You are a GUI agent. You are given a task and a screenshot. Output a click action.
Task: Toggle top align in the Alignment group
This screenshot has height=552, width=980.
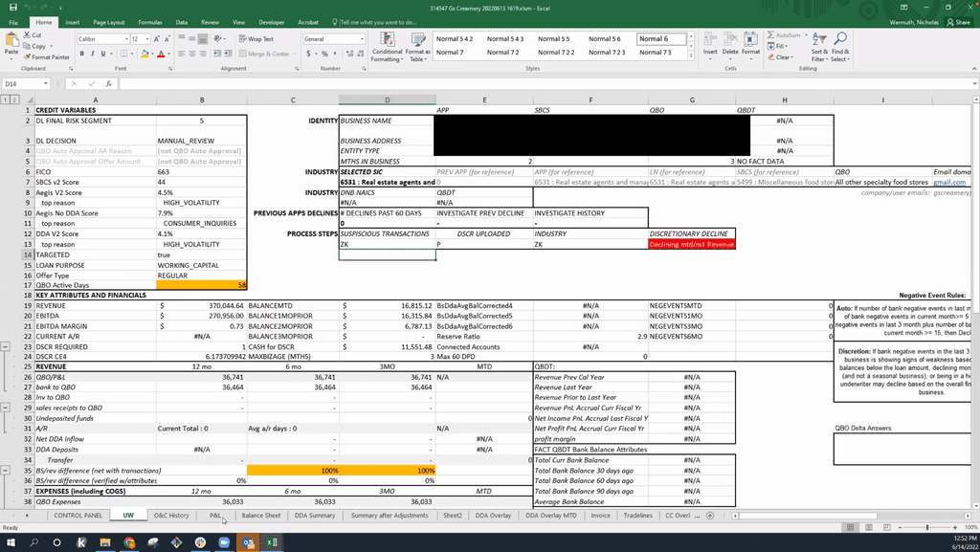181,38
